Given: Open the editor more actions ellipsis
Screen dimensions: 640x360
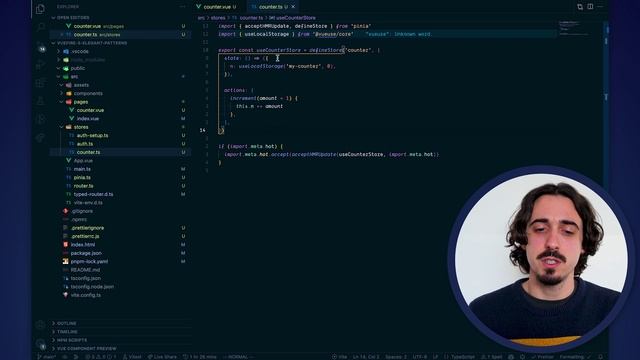Looking at the screenshot, I should (600, 7).
